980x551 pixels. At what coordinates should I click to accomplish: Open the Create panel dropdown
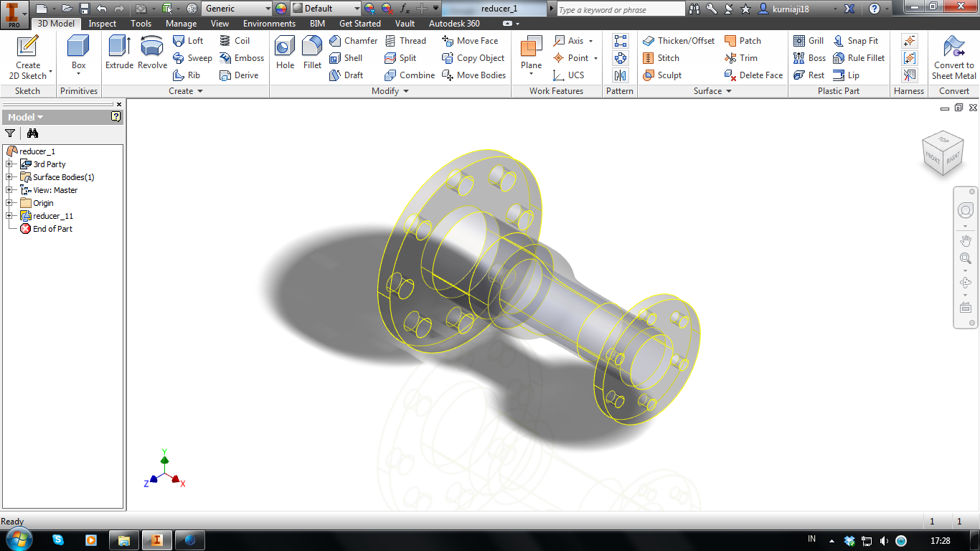coord(186,91)
